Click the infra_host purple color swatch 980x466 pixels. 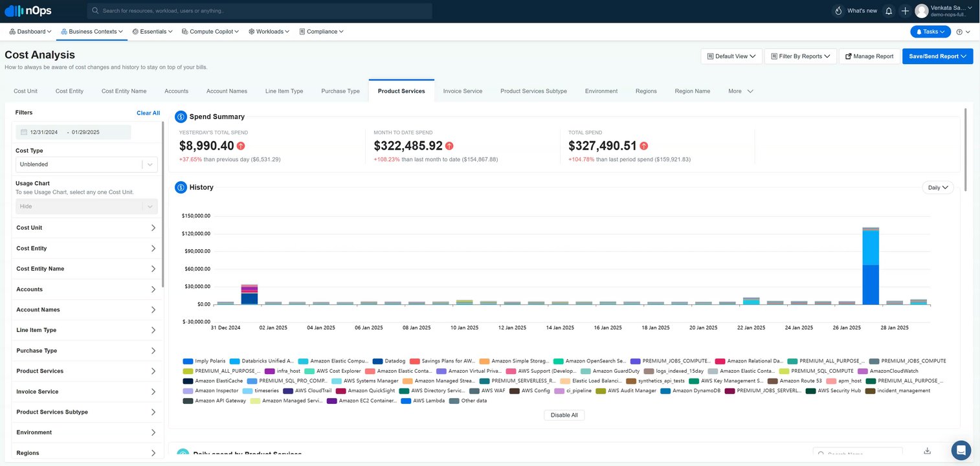[270, 371]
